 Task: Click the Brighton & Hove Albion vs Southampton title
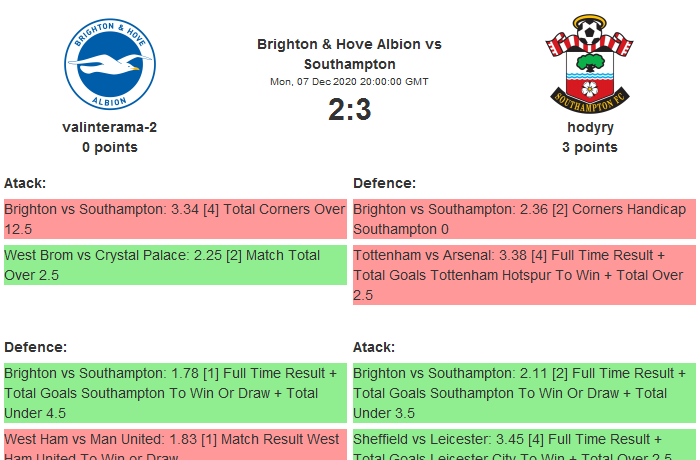349,54
